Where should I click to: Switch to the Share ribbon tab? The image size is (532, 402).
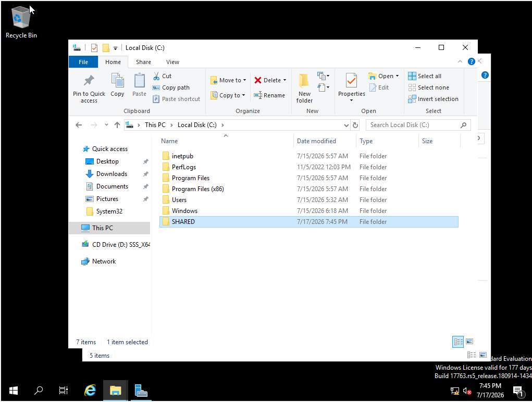coord(143,62)
